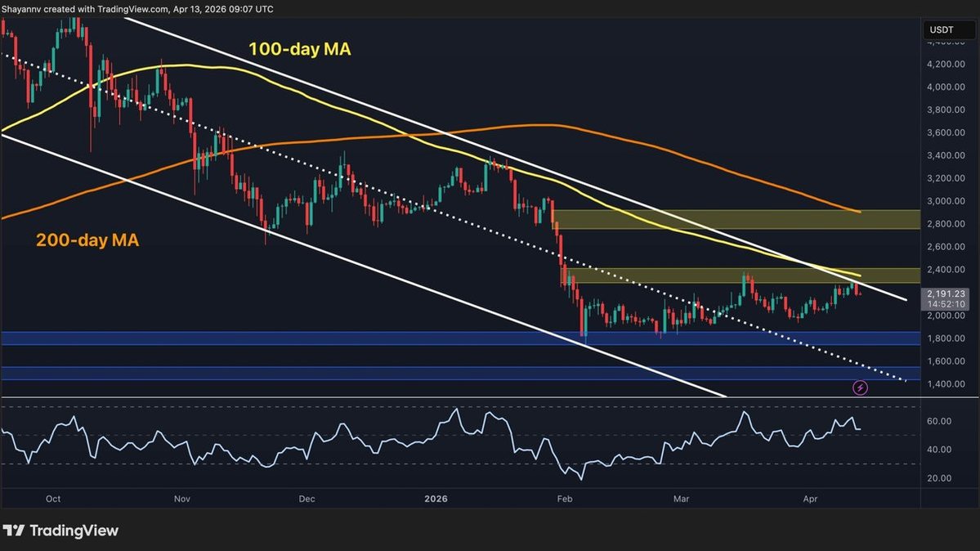Select the 200-day MA text label
The image size is (980, 551).
tap(87, 240)
